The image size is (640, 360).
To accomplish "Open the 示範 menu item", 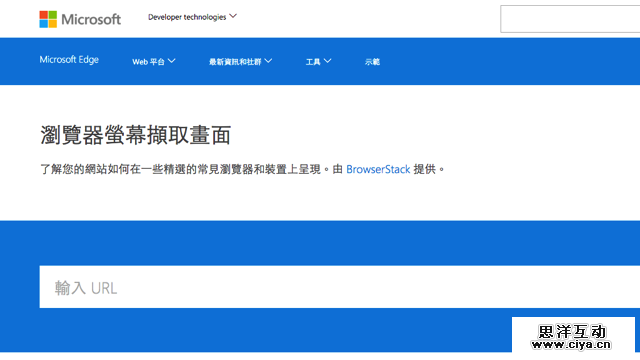I will click(372, 62).
